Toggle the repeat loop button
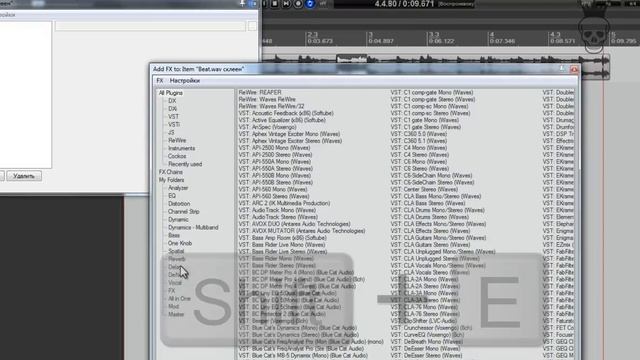The height and width of the screenshot is (360, 640). pyautogui.click(x=310, y=4)
